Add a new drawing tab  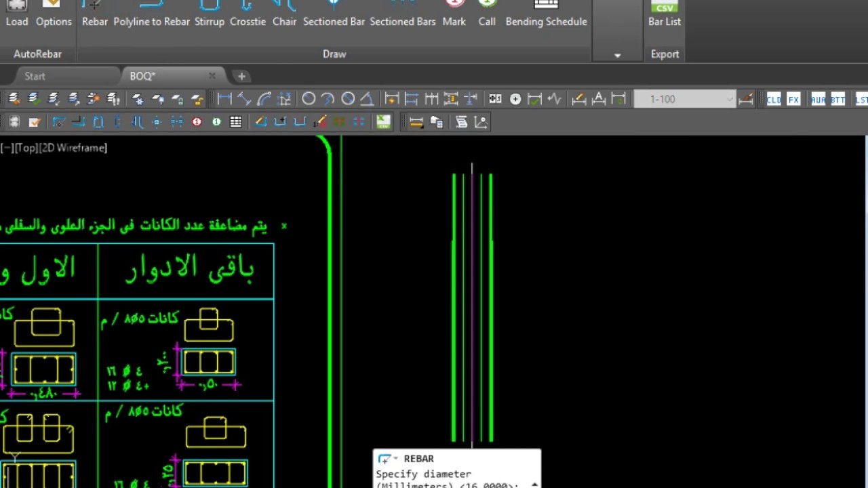(x=241, y=76)
